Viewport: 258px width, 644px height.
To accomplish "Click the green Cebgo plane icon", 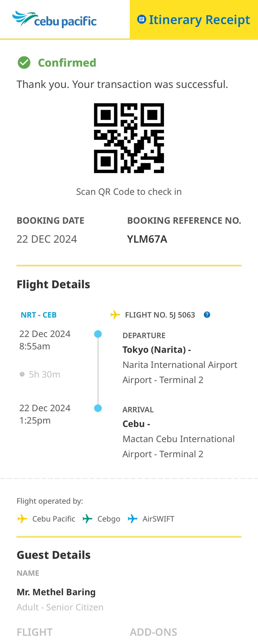I will (87, 519).
